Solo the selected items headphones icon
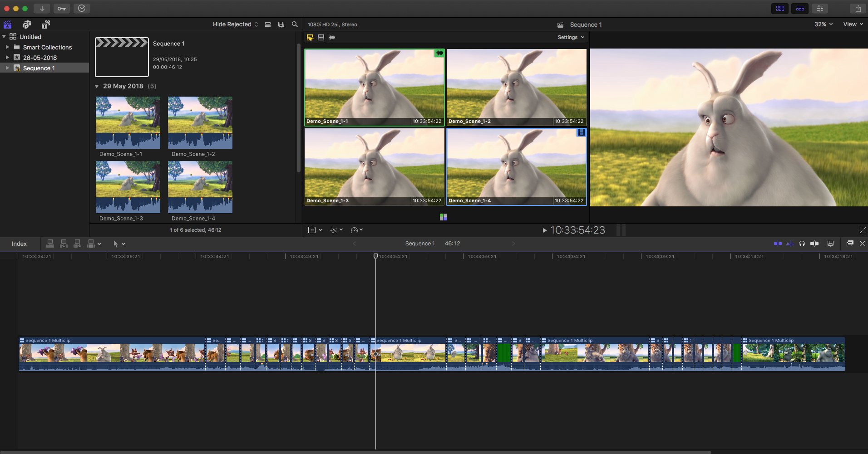This screenshot has width=868, height=454. point(802,244)
